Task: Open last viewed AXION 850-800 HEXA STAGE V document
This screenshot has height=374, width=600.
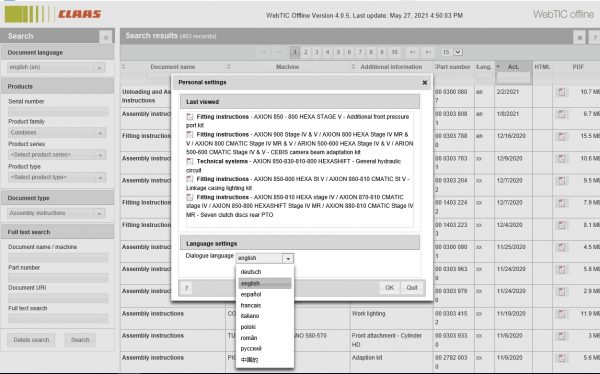Action: (298, 121)
